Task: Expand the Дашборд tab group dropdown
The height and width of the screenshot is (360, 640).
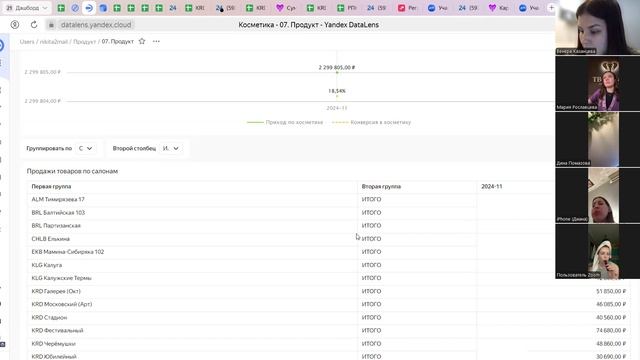Action: [27, 8]
